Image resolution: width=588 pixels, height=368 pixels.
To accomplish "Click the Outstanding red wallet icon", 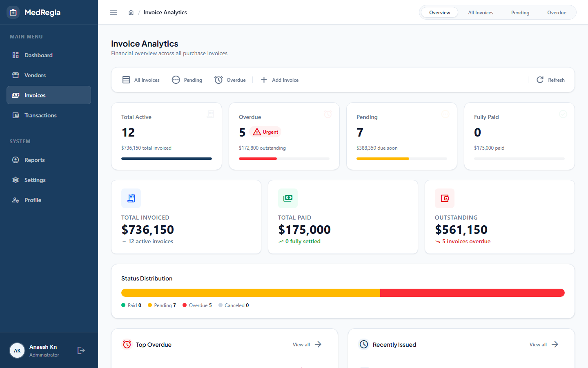I will tap(445, 198).
